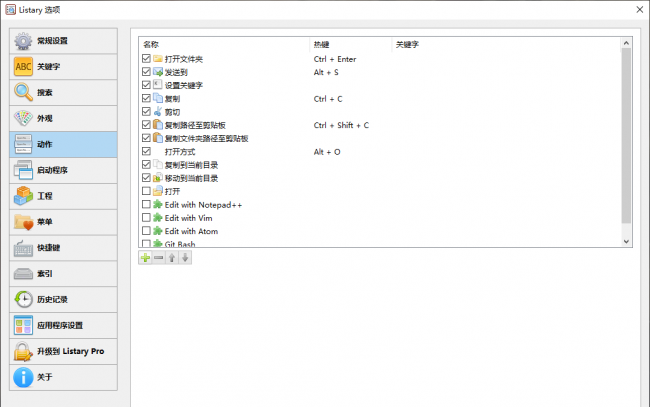Click the open folder icon of 打开
Image resolution: width=650 pixels, height=407 pixels.
tap(158, 191)
